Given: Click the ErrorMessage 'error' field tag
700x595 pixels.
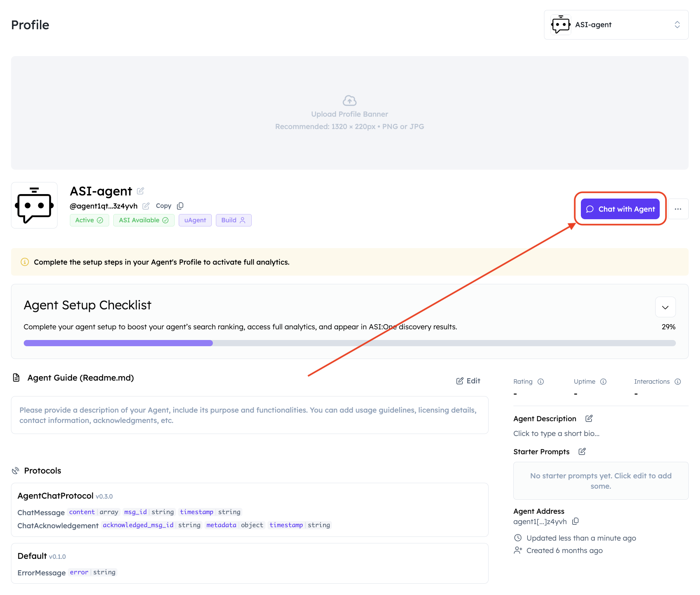Looking at the screenshot, I should (79, 572).
